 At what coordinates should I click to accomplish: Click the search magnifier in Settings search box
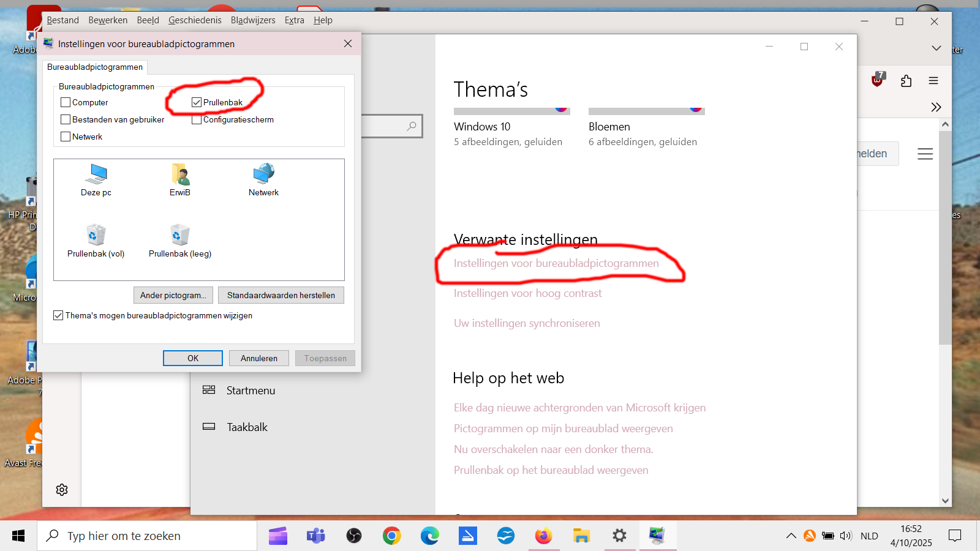(412, 126)
